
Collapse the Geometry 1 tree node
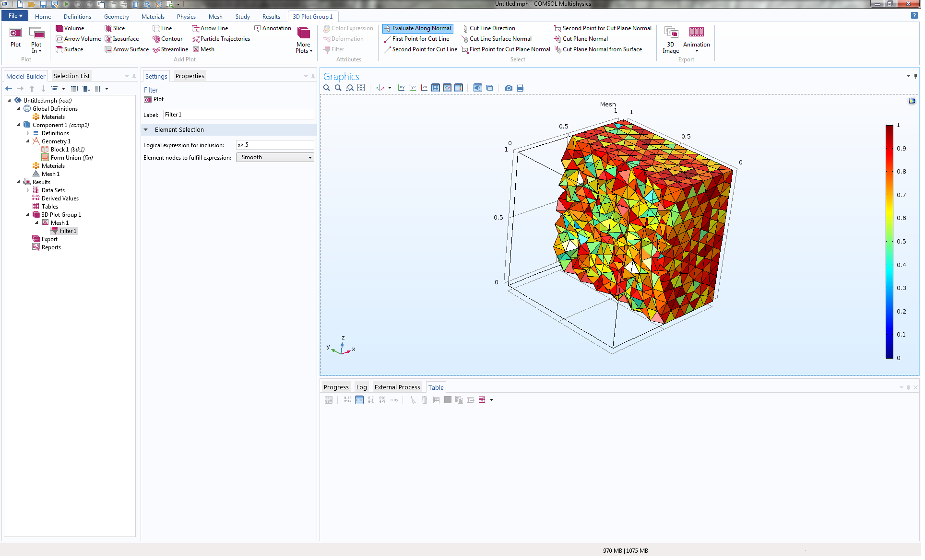pos(27,141)
